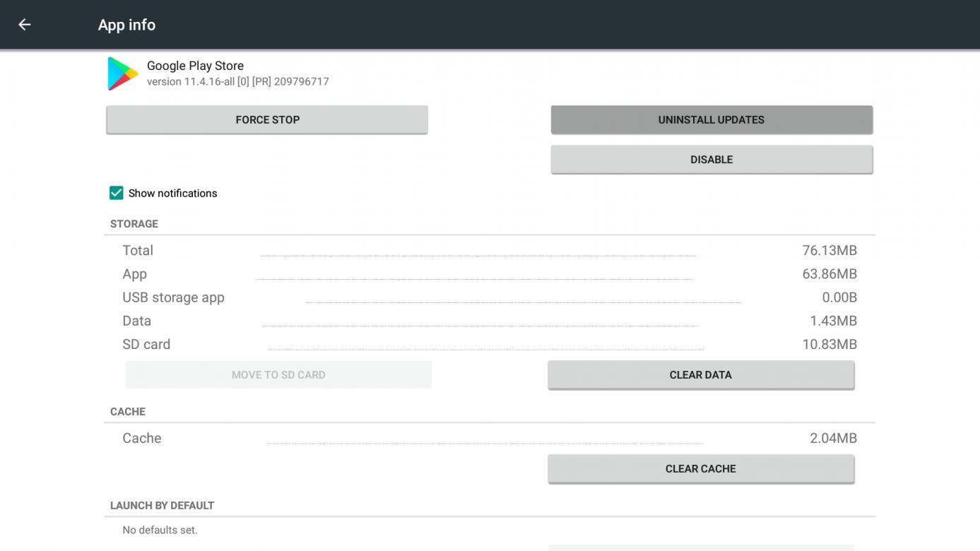Click the Cache size row

(x=489, y=439)
